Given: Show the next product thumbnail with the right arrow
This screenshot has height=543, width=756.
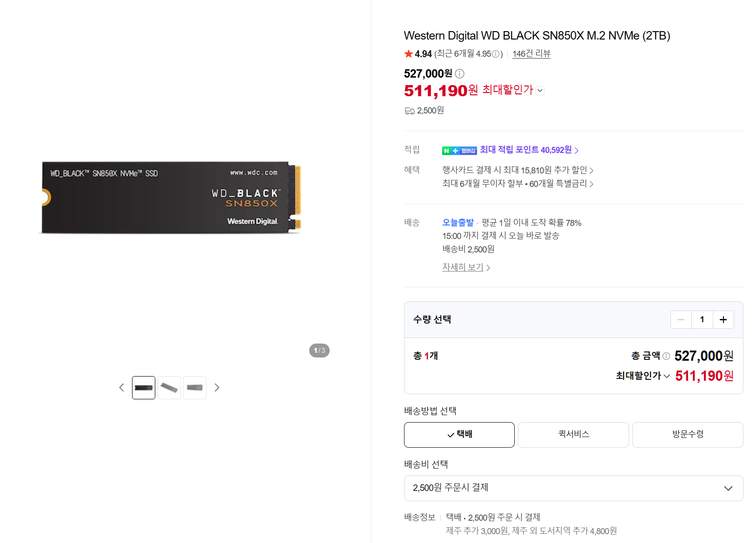Looking at the screenshot, I should pos(217,388).
